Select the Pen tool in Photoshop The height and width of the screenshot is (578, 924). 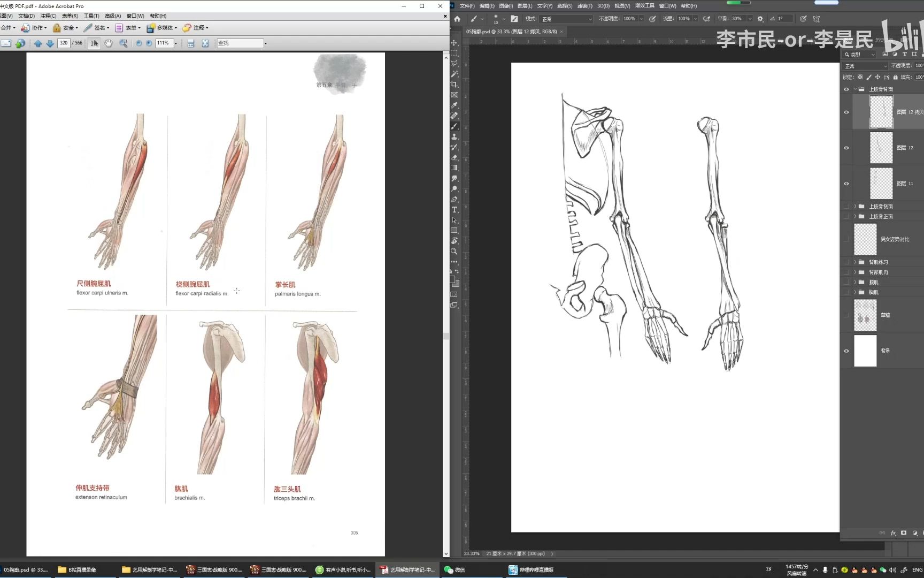(x=454, y=200)
